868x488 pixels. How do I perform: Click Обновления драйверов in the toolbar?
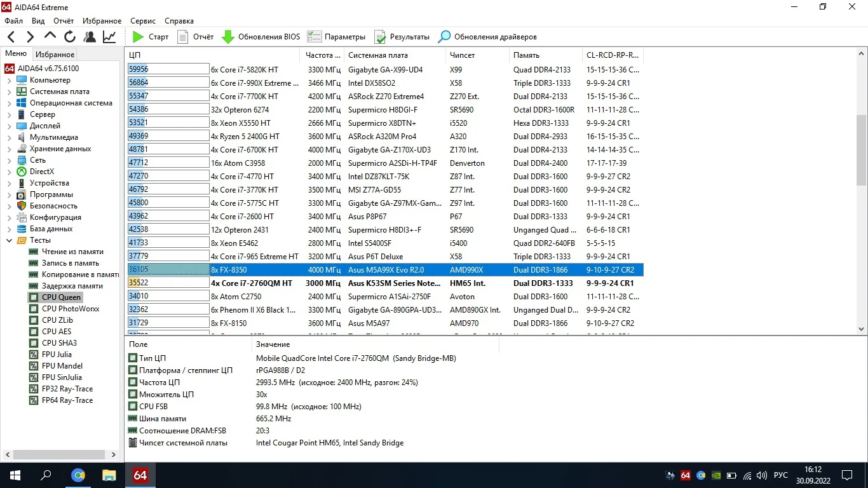point(487,37)
